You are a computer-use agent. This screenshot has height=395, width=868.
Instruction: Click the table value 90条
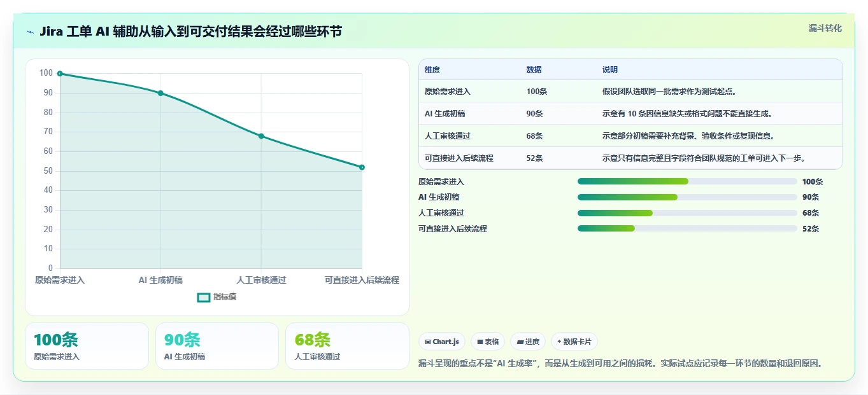535,114
